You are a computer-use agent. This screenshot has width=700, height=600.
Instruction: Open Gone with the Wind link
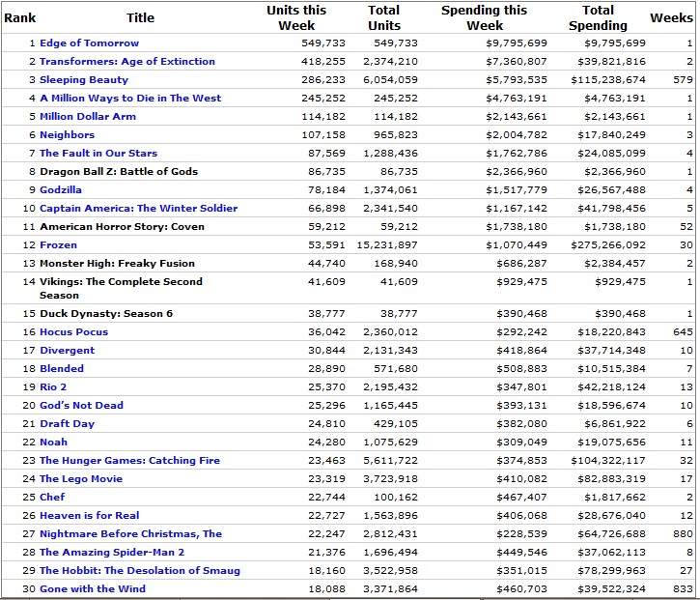(x=93, y=589)
